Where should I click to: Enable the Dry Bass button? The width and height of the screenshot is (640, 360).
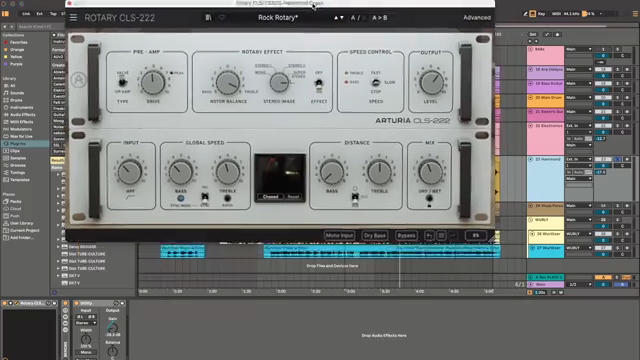(375, 236)
